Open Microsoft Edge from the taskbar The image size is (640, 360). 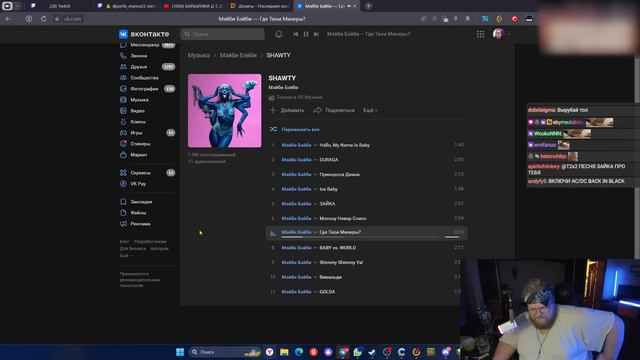299,352
